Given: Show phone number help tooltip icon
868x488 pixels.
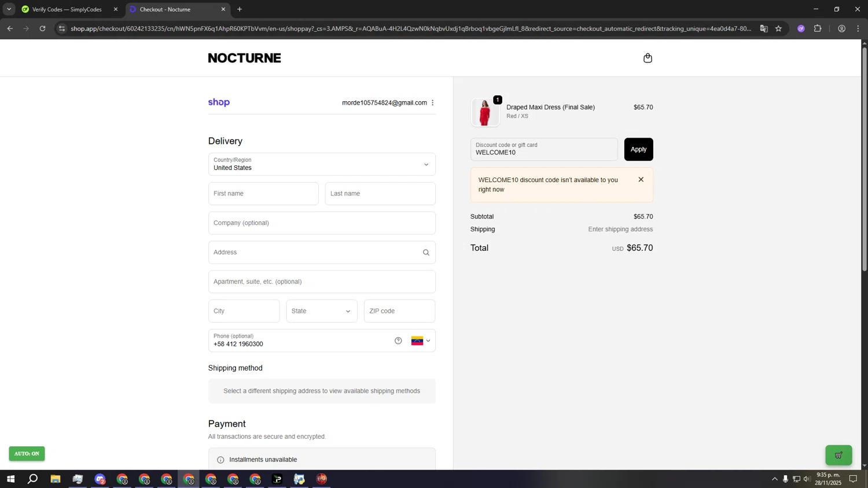Looking at the screenshot, I should (398, 341).
